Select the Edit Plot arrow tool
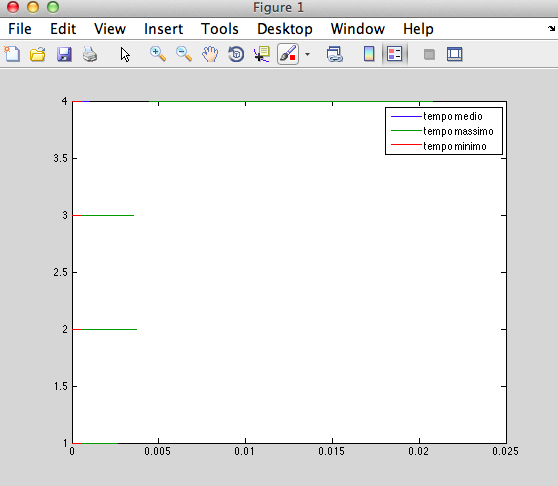The image size is (558, 486). pos(125,55)
